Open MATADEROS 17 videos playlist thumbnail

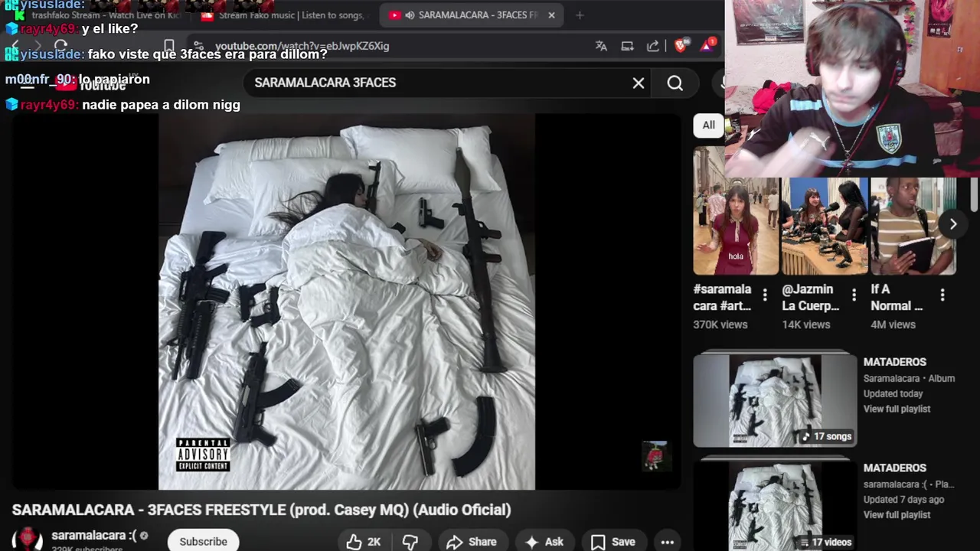[x=775, y=506]
